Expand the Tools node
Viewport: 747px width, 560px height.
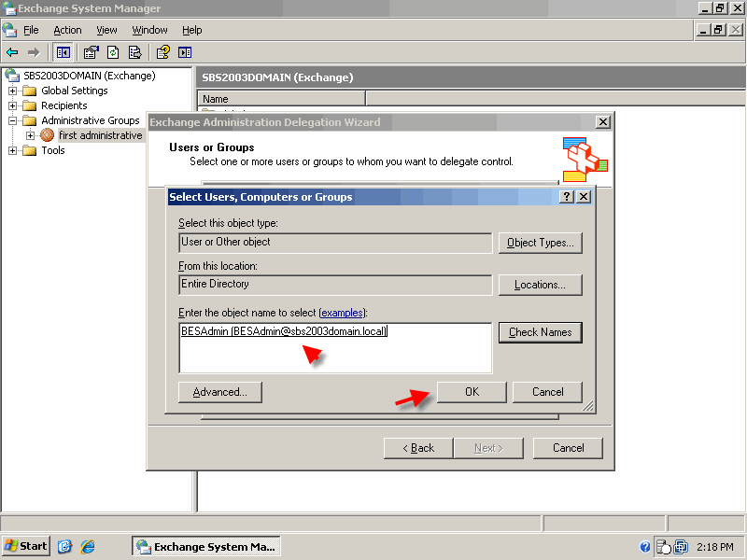click(13, 150)
